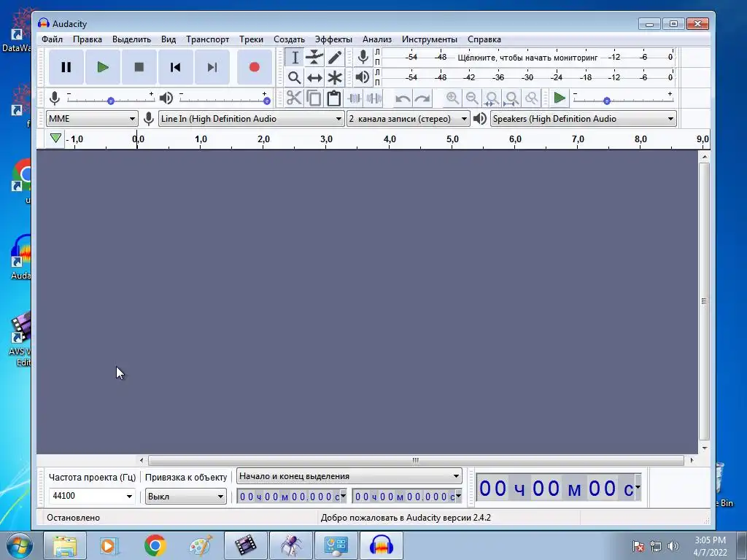
Task: Click the playback speed slider
Action: 623,99
